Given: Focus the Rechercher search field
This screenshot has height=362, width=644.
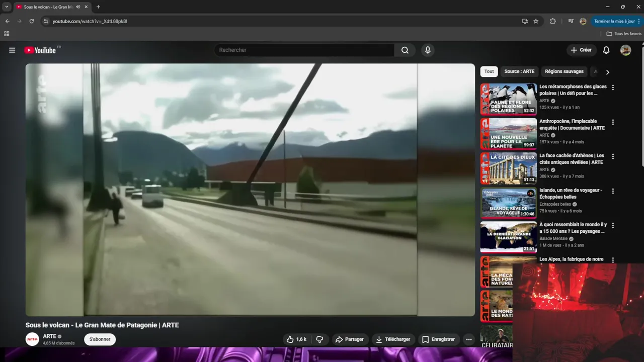Looking at the screenshot, I should click(304, 50).
